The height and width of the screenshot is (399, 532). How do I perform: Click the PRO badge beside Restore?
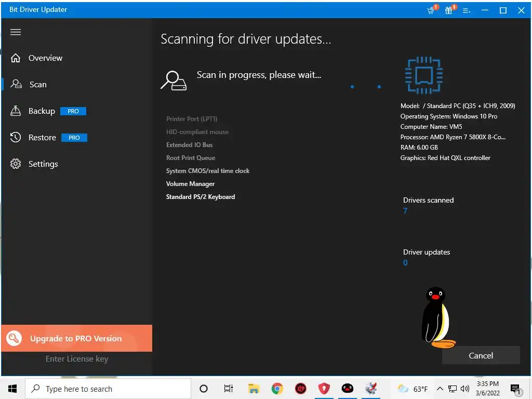point(74,138)
